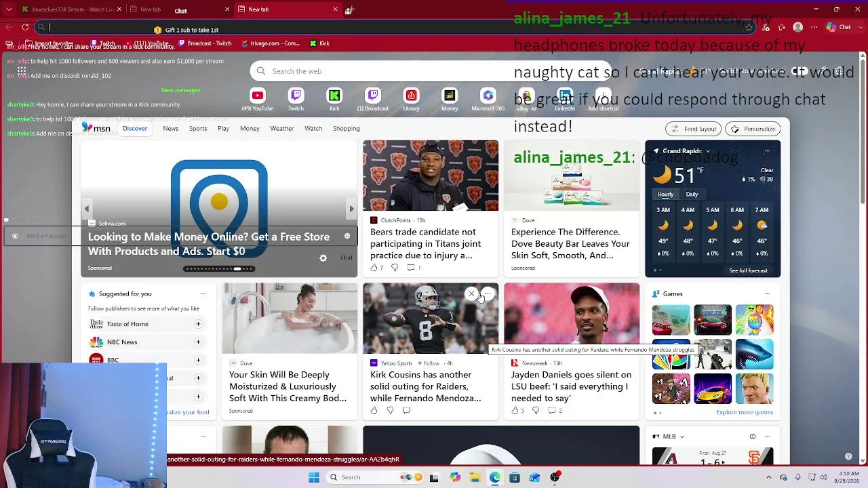Image resolution: width=868 pixels, height=488 pixels.
Task: Click the magnifier in the web search box
Action: coord(261,71)
